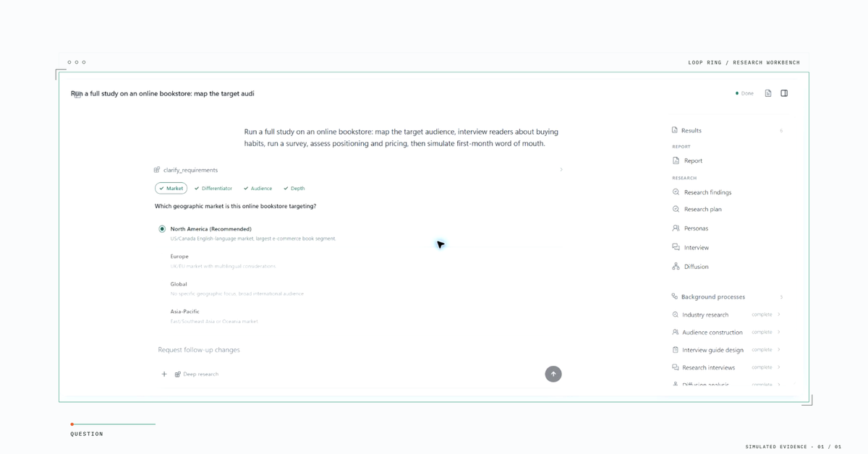Expand the clarify_requirements chevron
The height and width of the screenshot is (454, 868).
tap(561, 170)
